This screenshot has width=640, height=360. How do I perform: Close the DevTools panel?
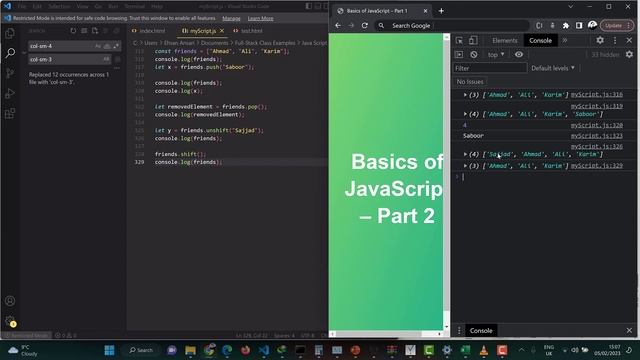(x=629, y=40)
